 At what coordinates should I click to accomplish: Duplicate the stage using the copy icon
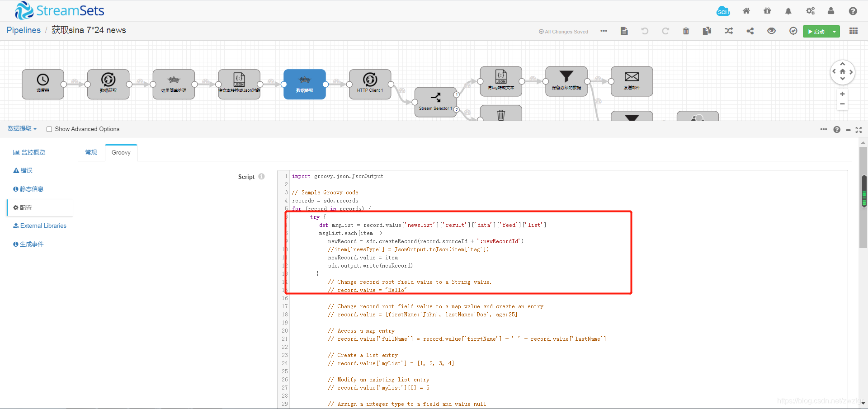pos(707,31)
